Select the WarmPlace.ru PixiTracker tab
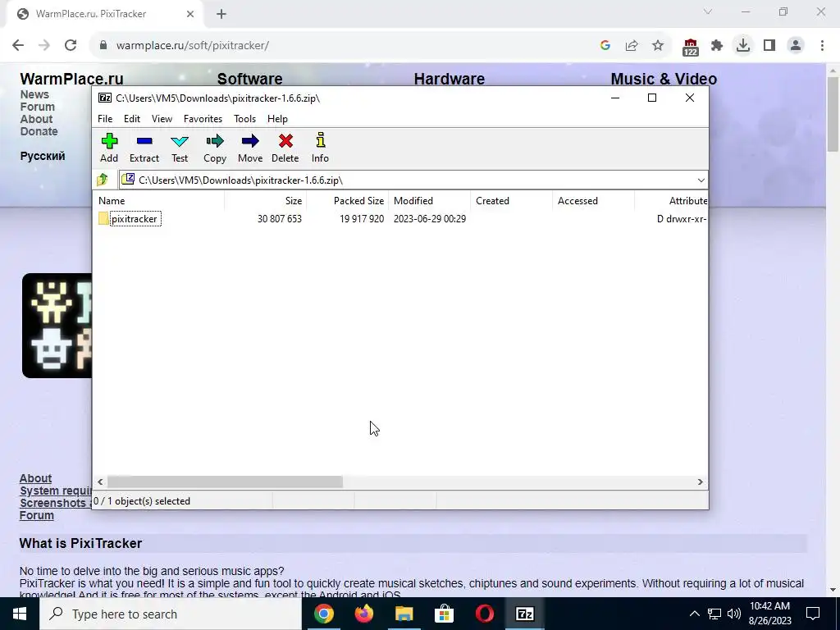 pos(106,14)
